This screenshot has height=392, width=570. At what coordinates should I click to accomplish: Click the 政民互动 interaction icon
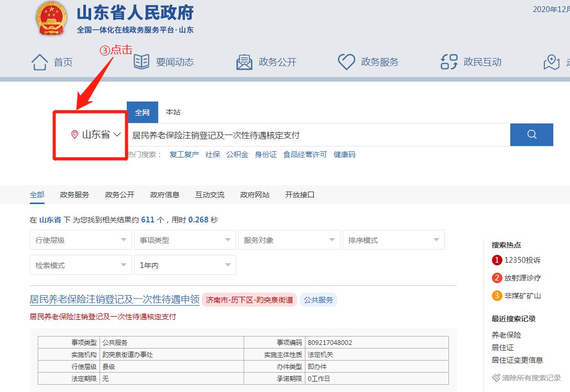click(x=449, y=62)
